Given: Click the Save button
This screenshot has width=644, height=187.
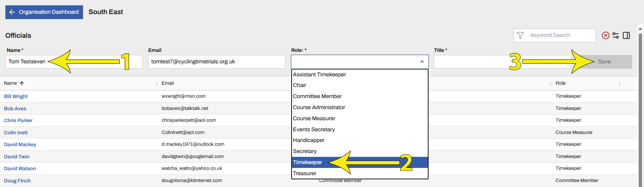Looking at the screenshot, I should (604, 62).
